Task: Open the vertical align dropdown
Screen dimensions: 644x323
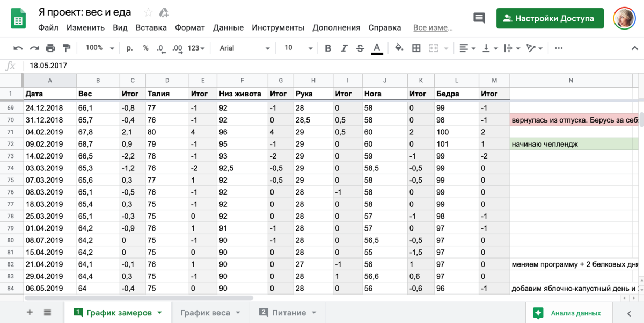Action: point(490,48)
